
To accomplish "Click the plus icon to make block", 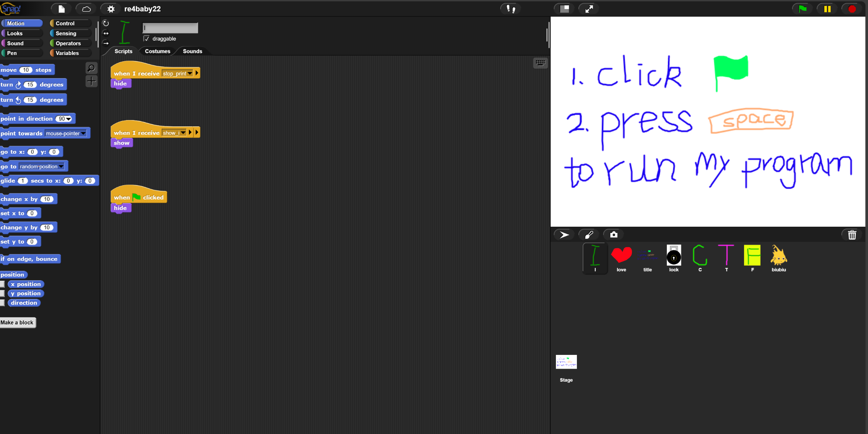I will (91, 81).
